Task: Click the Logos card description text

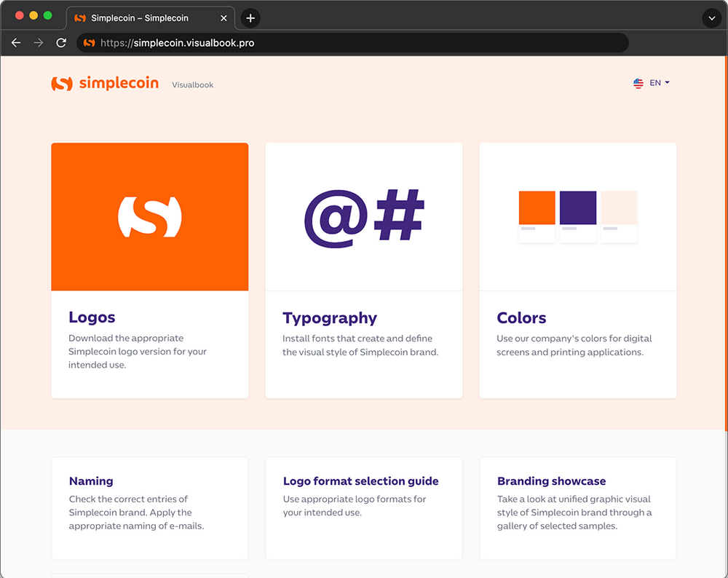Action: [x=138, y=352]
